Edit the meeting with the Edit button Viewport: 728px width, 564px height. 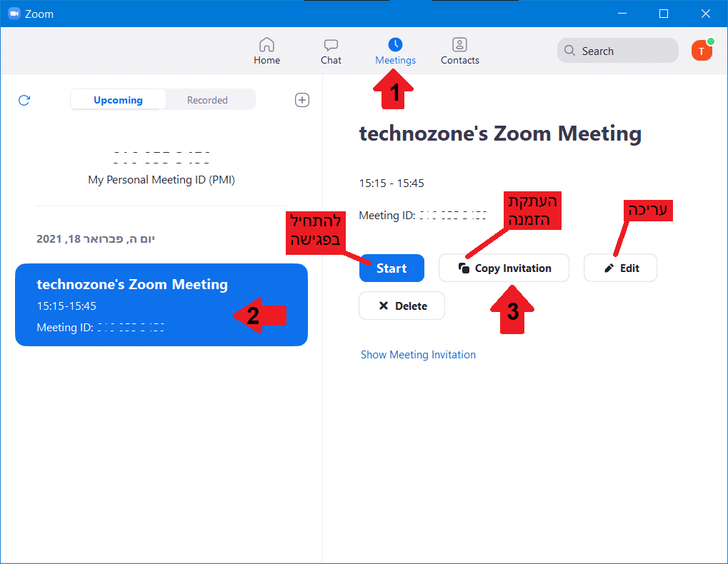[620, 268]
